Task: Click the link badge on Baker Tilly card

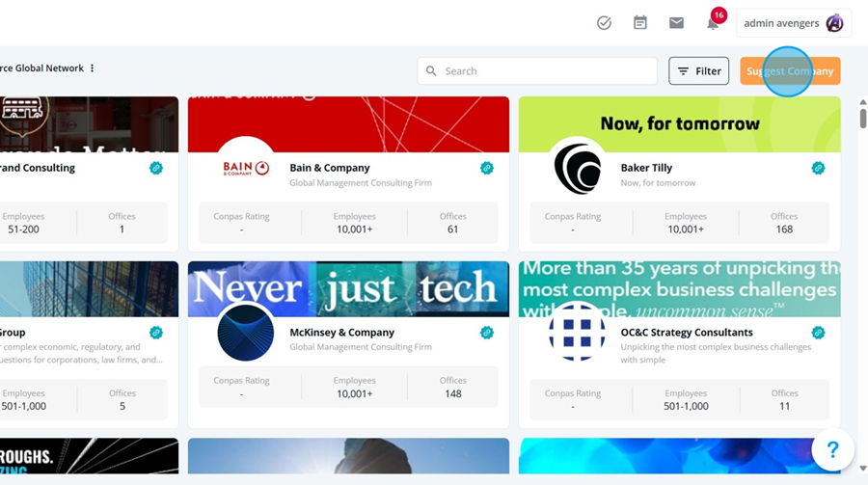Action: coord(818,168)
